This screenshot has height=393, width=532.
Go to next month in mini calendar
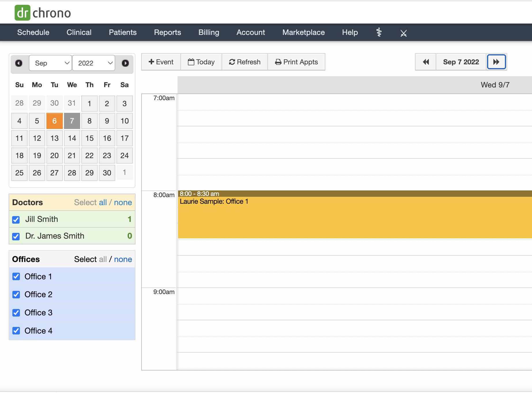(125, 63)
